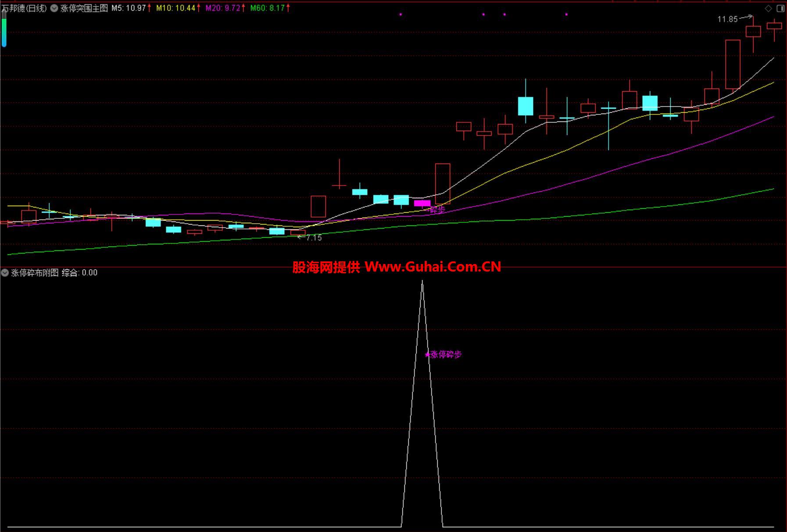Viewport: 787px width, 532px height.
Task: Click the 万邦德(日线) stock title
Action: tap(25, 8)
